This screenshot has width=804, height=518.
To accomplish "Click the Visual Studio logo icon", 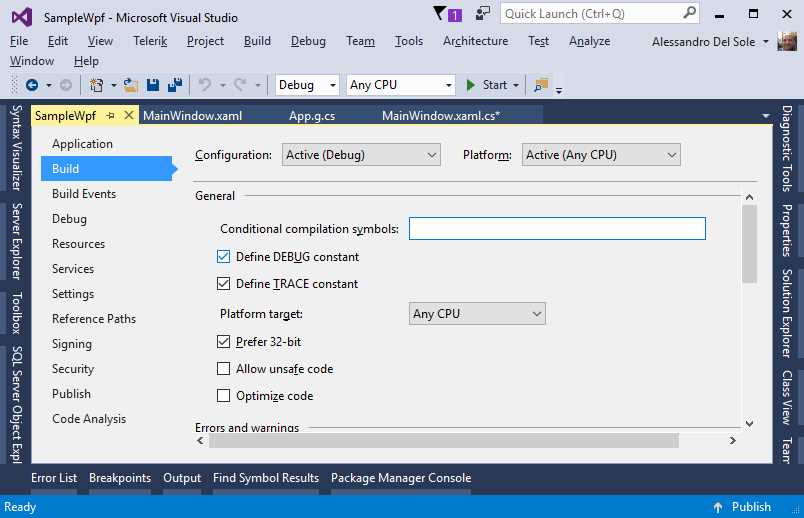I will click(x=22, y=17).
